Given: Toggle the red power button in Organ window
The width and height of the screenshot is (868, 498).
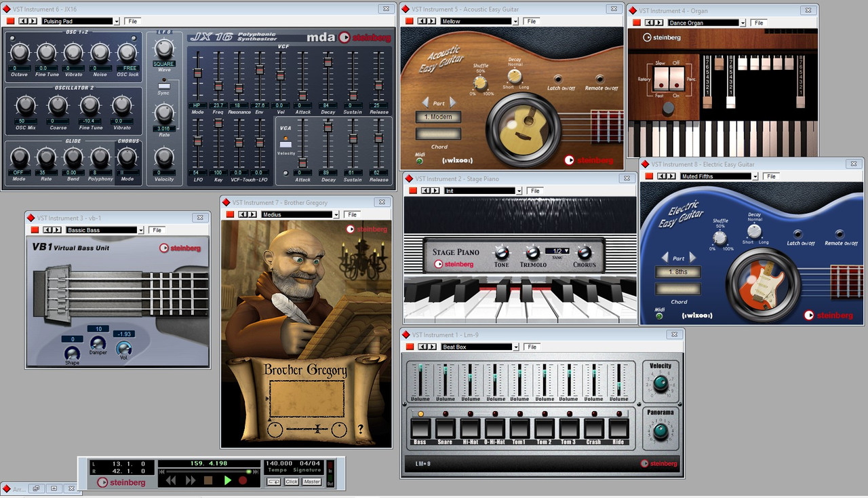Looking at the screenshot, I should 637,22.
